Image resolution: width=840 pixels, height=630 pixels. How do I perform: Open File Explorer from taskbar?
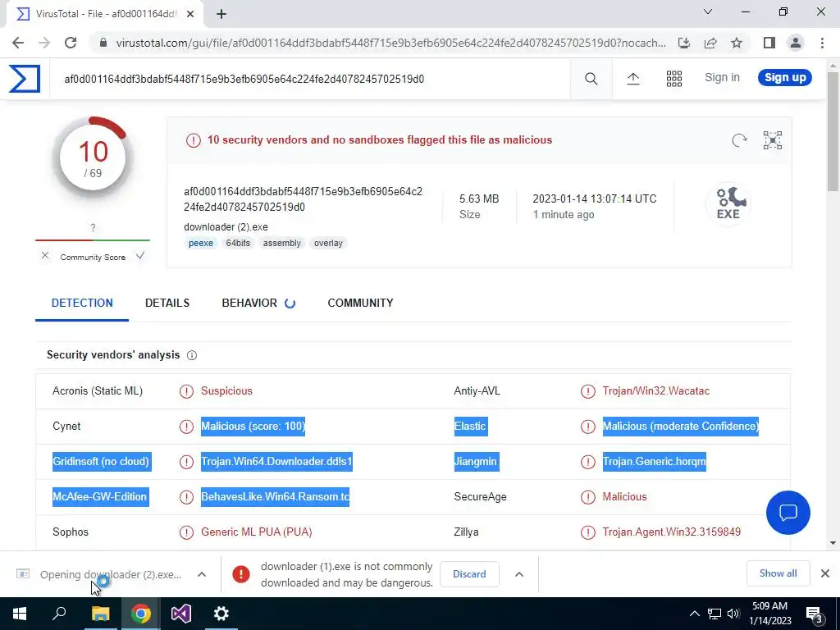click(100, 614)
